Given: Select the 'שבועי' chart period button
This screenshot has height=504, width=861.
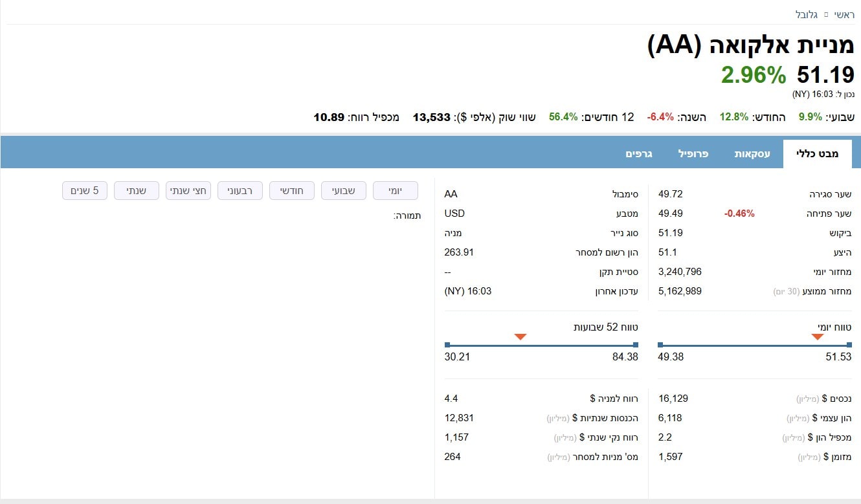Looking at the screenshot, I should 344,190.
